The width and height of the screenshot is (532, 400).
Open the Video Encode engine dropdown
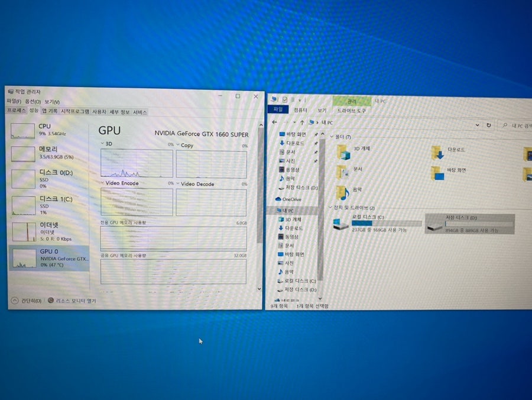102,183
